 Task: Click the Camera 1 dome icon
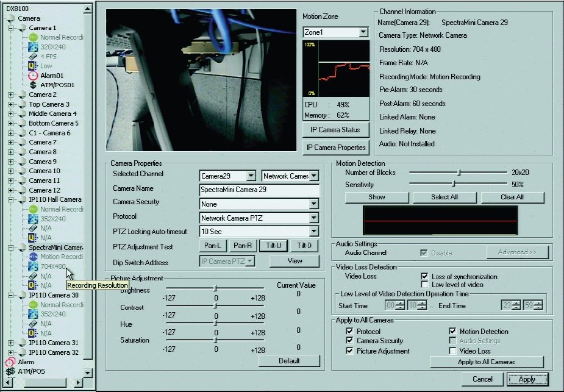[x=22, y=27]
